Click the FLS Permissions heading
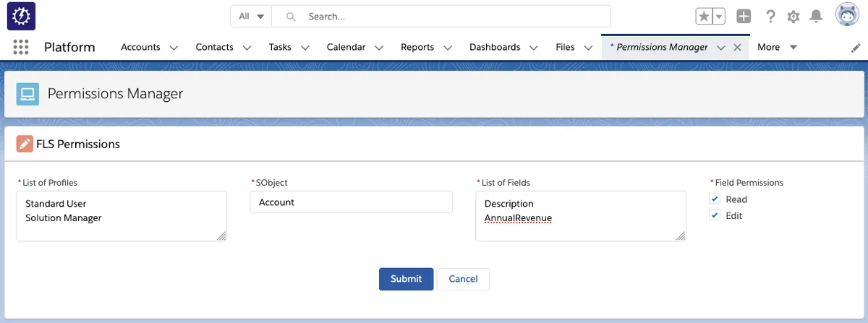 [x=78, y=144]
